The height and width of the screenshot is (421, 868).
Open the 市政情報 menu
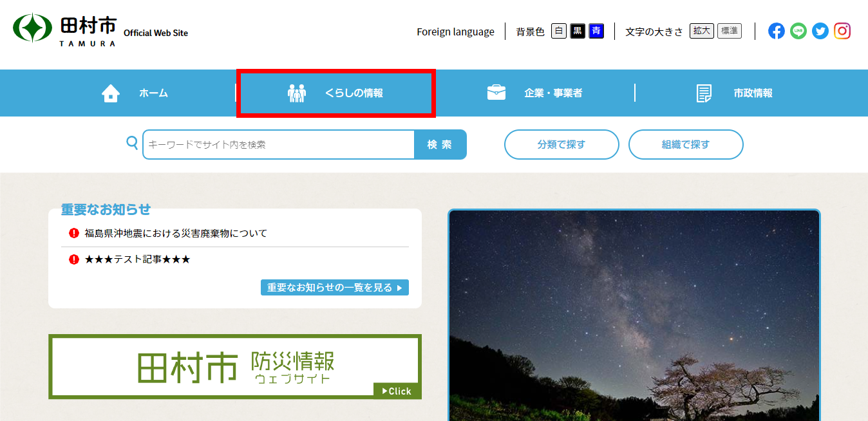tap(734, 93)
